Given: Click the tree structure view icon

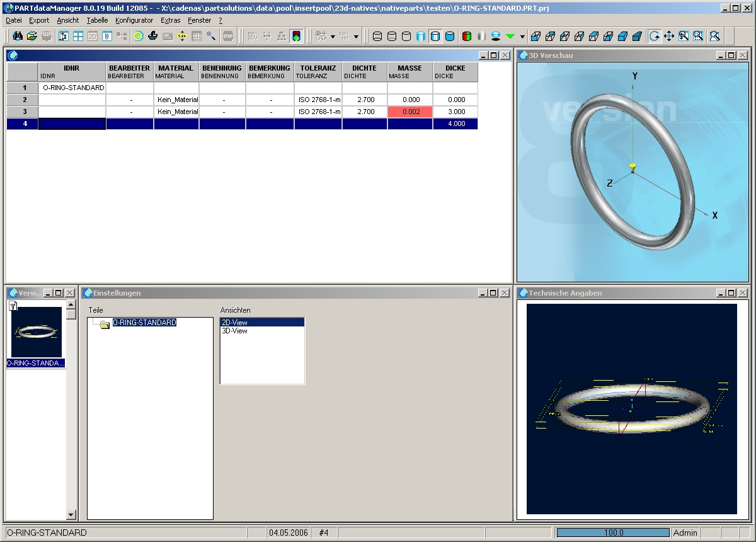Looking at the screenshot, I should click(x=64, y=37).
